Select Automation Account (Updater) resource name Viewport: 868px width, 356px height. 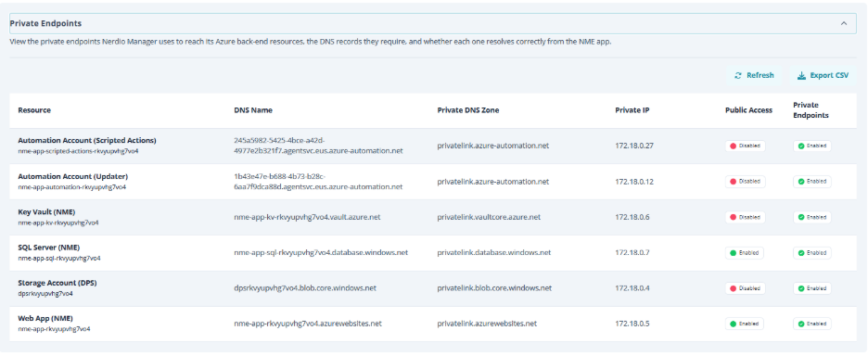(73, 177)
